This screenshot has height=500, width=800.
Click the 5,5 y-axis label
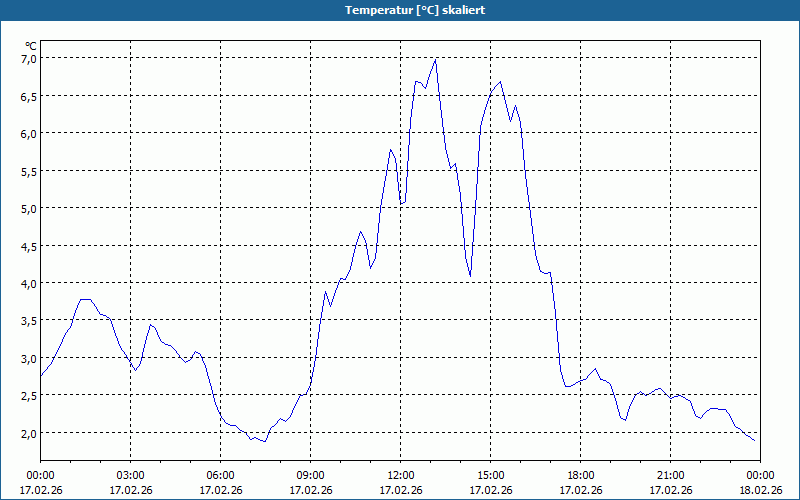(29, 172)
